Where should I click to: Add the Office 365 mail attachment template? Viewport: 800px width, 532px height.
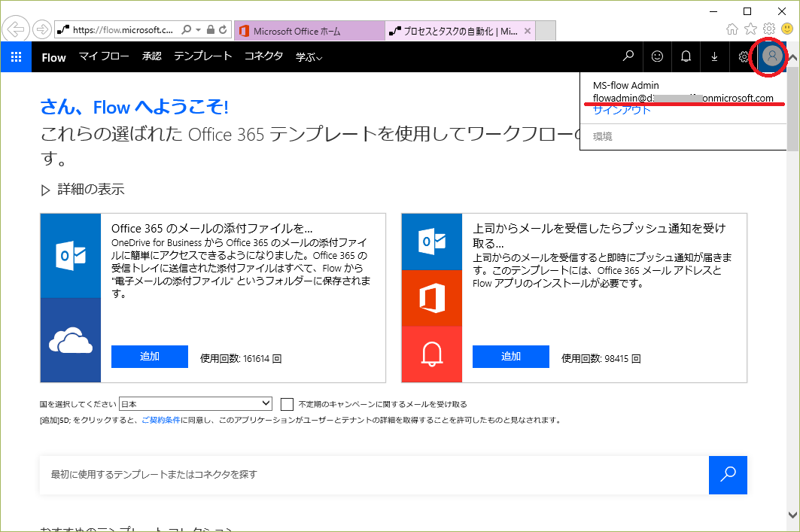point(150,357)
